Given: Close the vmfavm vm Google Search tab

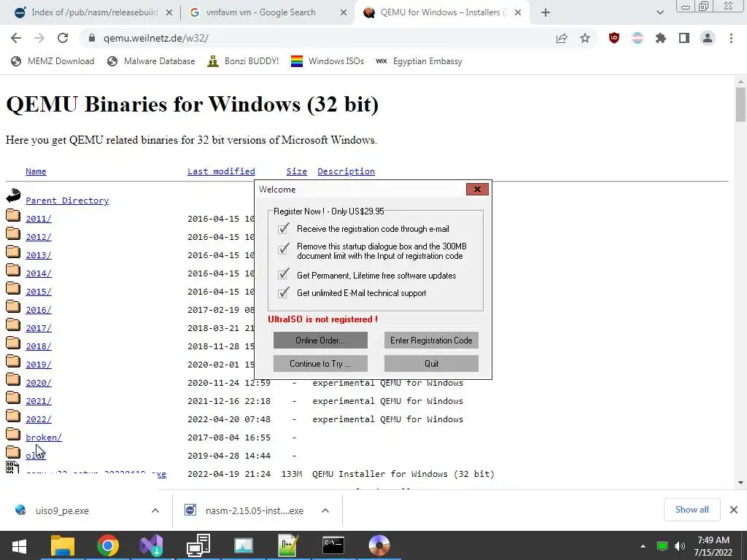Looking at the screenshot, I should coord(344,13).
